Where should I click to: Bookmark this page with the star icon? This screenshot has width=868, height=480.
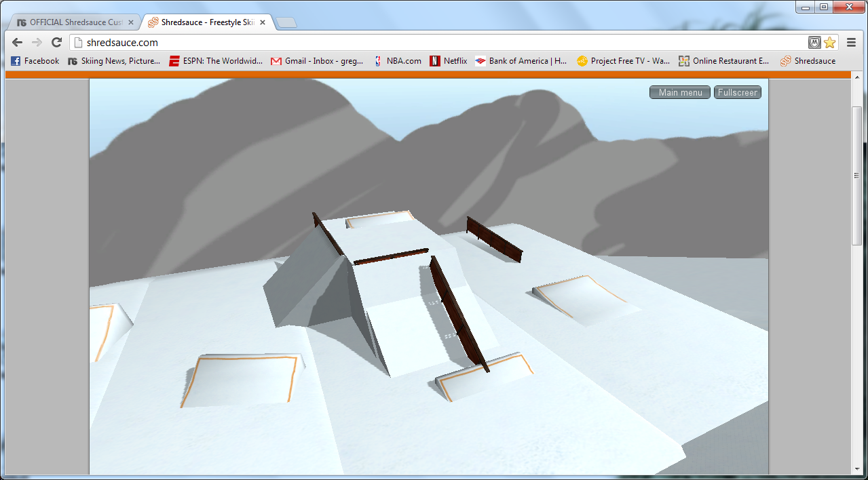coord(829,42)
